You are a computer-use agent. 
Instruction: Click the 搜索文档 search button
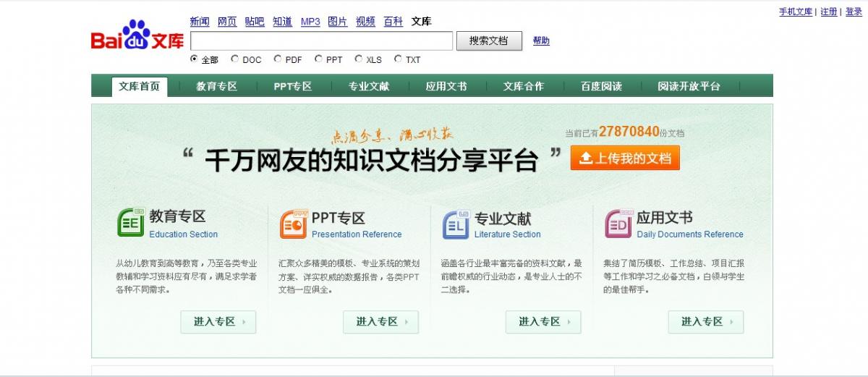pyautogui.click(x=489, y=41)
